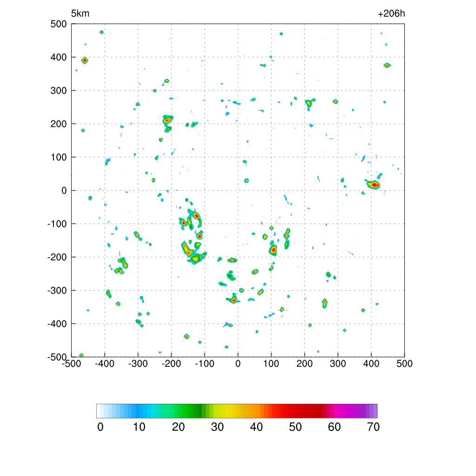This screenshot has width=476, height=476.
Task: Click the y-axis tick label -200
Action: (57, 257)
